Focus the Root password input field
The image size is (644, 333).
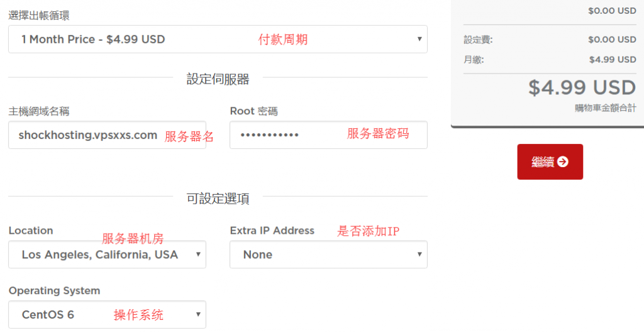pos(328,135)
